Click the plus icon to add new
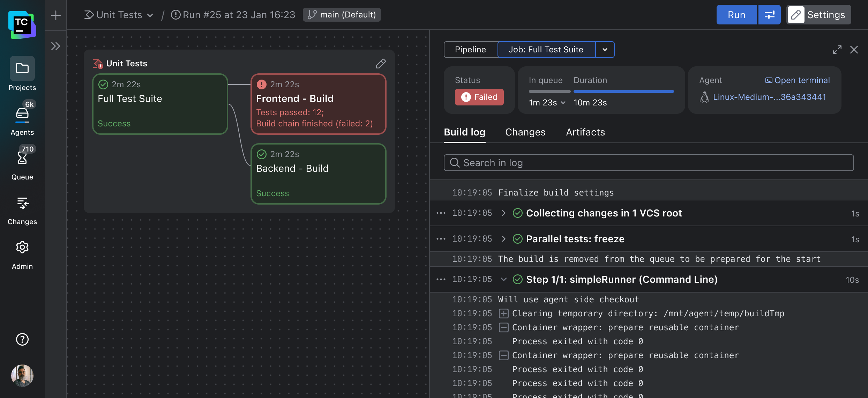Image resolution: width=868 pixels, height=398 pixels. (x=56, y=15)
